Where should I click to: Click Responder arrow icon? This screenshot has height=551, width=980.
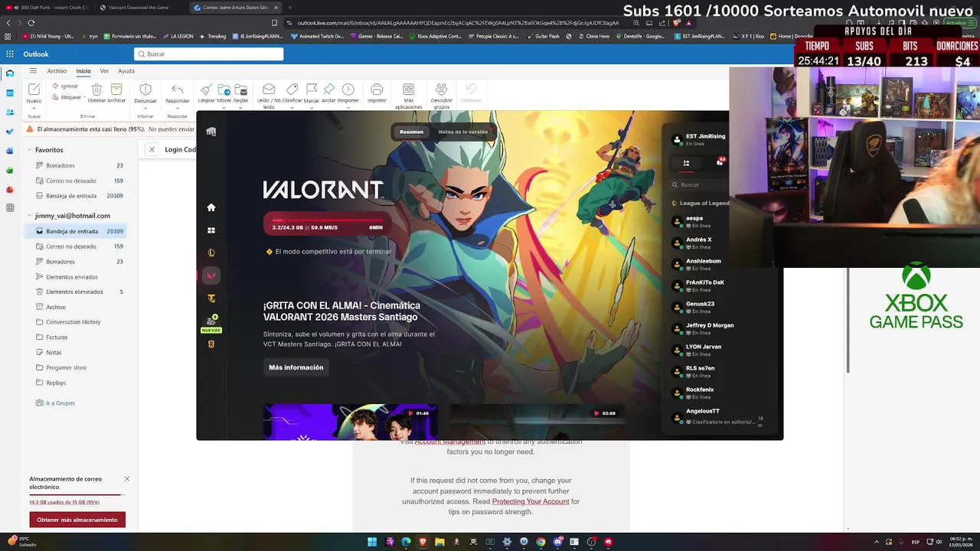178,90
